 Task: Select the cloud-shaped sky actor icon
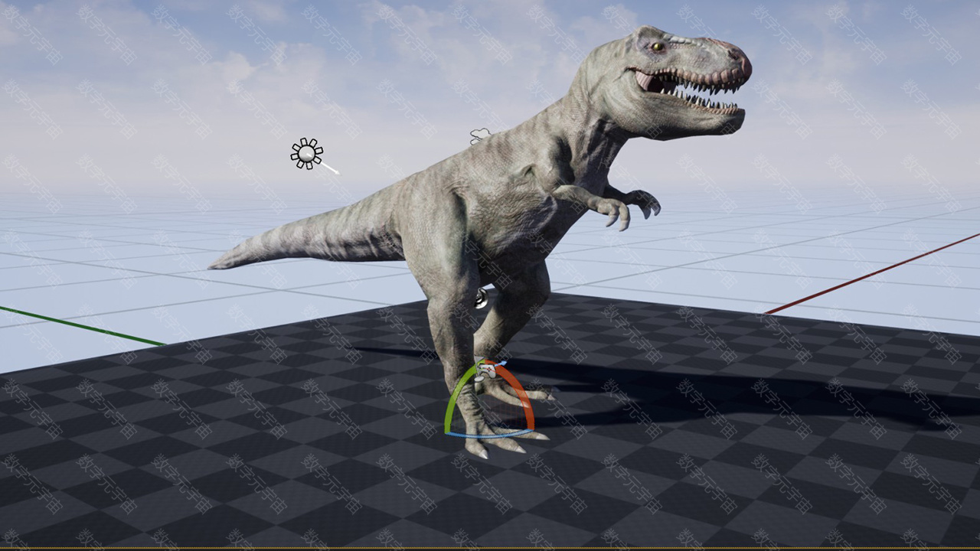click(x=480, y=136)
